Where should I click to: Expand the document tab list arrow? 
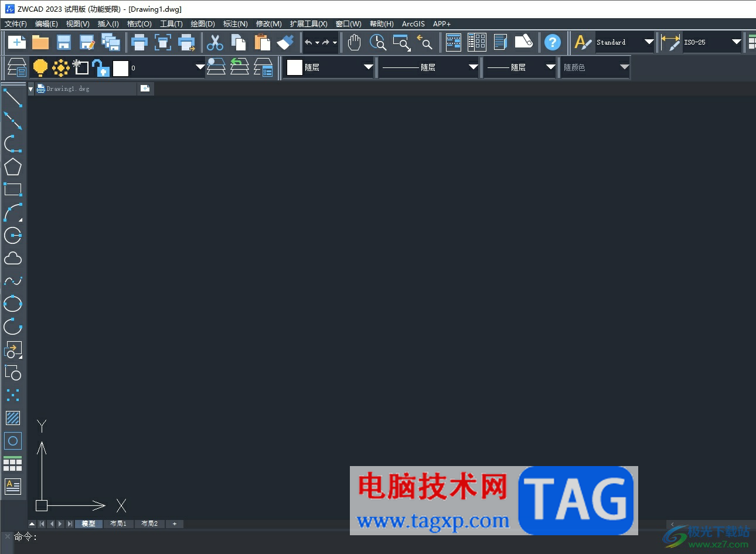pyautogui.click(x=30, y=89)
